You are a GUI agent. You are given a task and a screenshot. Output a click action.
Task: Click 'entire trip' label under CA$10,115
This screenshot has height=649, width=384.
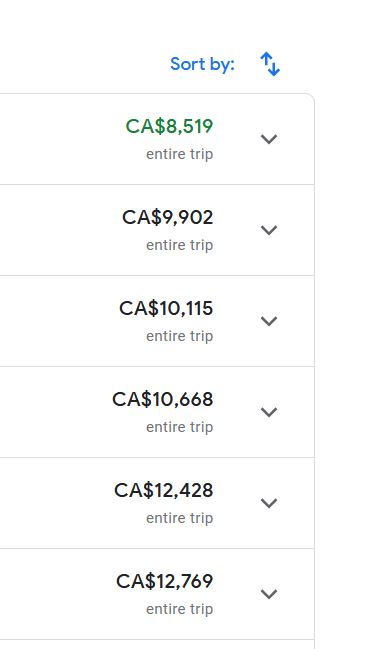(x=180, y=337)
